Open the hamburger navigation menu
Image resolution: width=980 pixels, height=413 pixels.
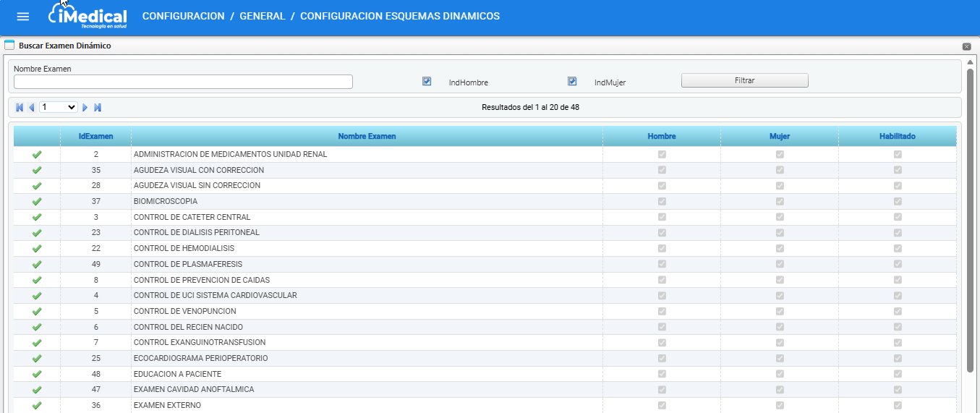(x=23, y=17)
